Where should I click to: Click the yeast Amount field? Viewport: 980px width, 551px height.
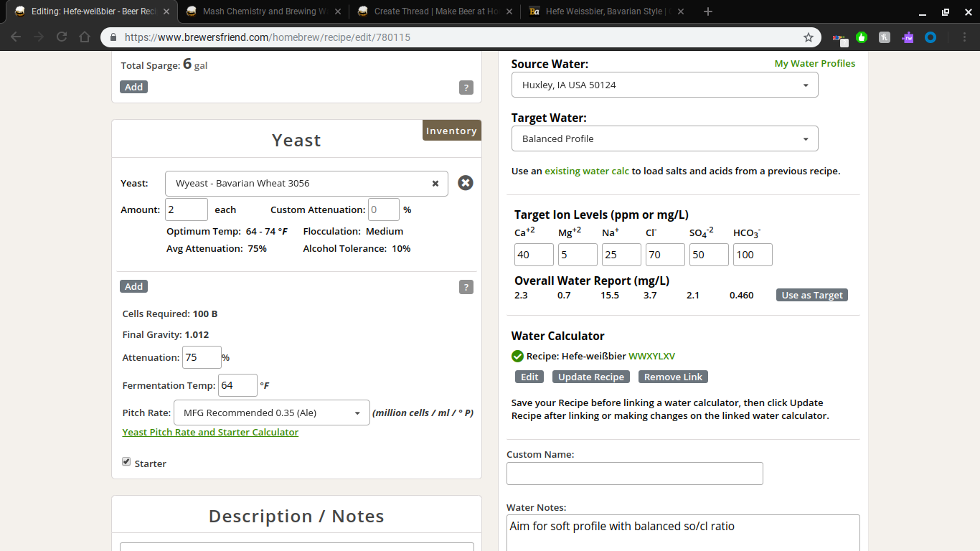pyautogui.click(x=187, y=209)
